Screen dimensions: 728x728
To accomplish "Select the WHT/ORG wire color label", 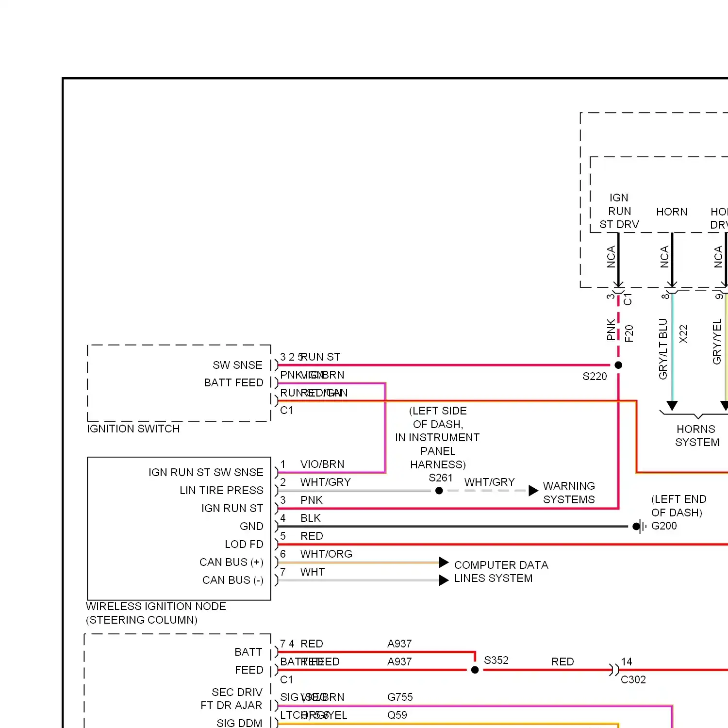I will click(x=326, y=554).
